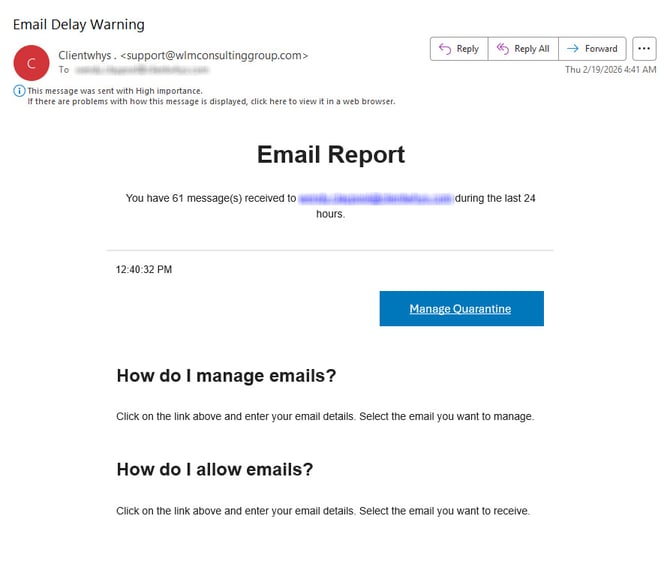670x570 pixels.
Task: Choose Reply All for this message
Action: (522, 49)
